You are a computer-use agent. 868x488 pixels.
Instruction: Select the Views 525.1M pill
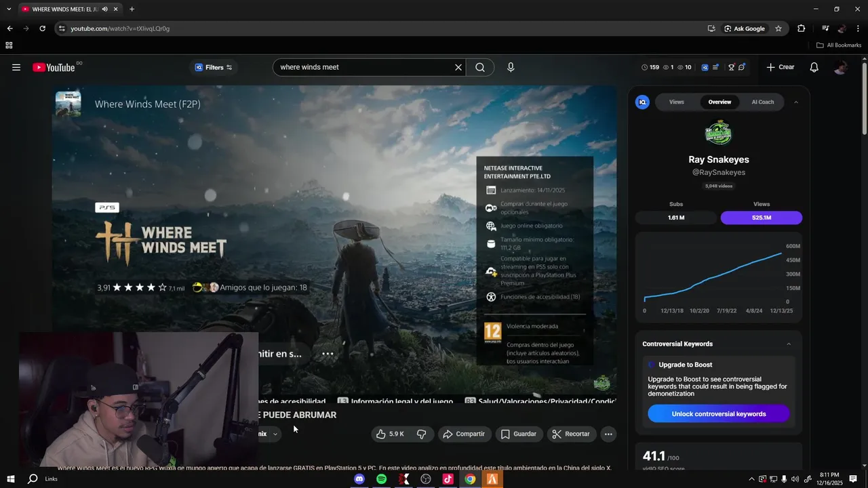[x=762, y=218]
